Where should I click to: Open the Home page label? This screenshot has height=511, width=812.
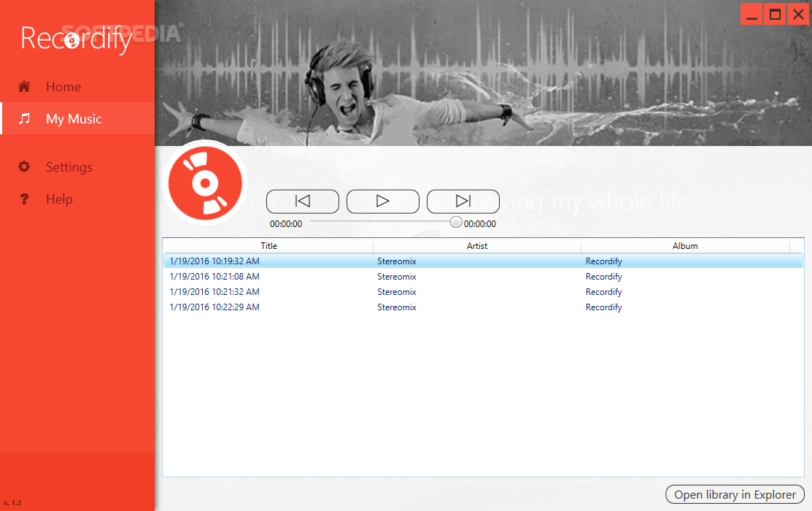[63, 87]
